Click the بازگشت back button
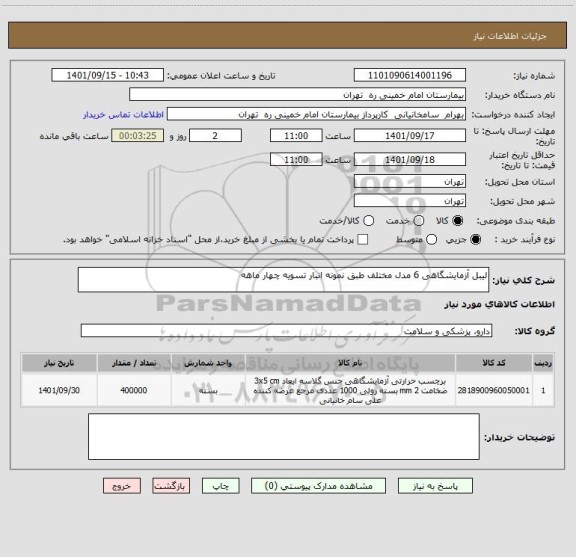The width and height of the screenshot is (576, 557). [171, 486]
